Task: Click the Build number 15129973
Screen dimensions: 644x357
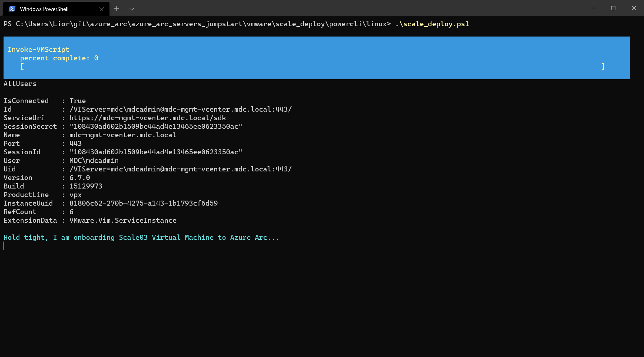Action: (86, 186)
